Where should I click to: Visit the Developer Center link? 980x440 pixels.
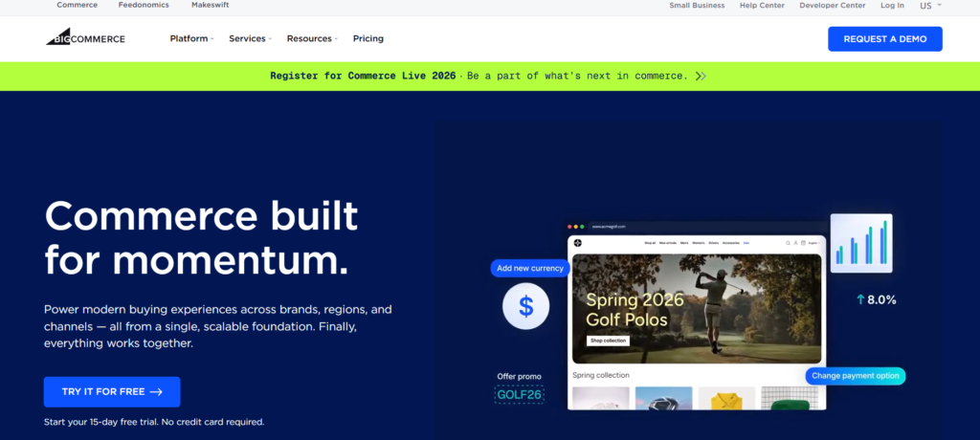click(833, 6)
